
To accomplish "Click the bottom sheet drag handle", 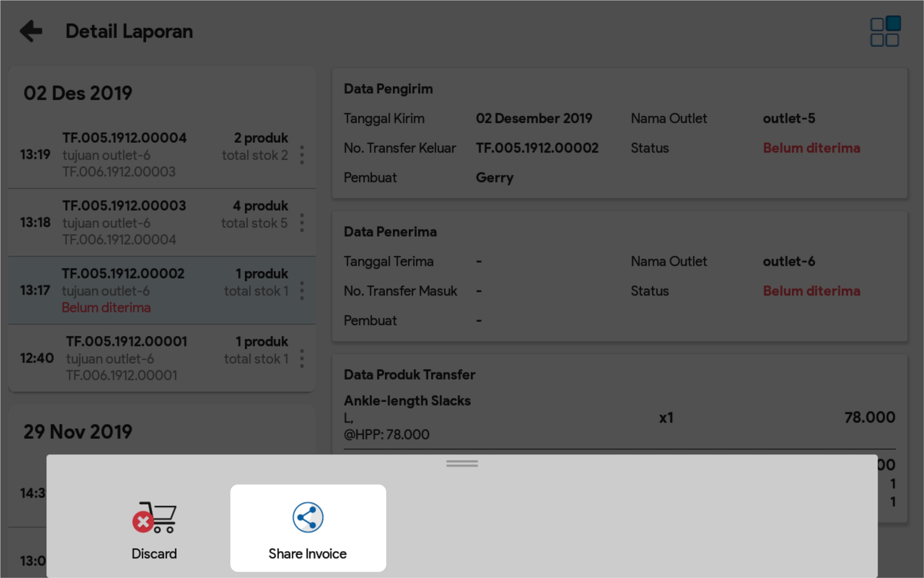I will 462,464.
